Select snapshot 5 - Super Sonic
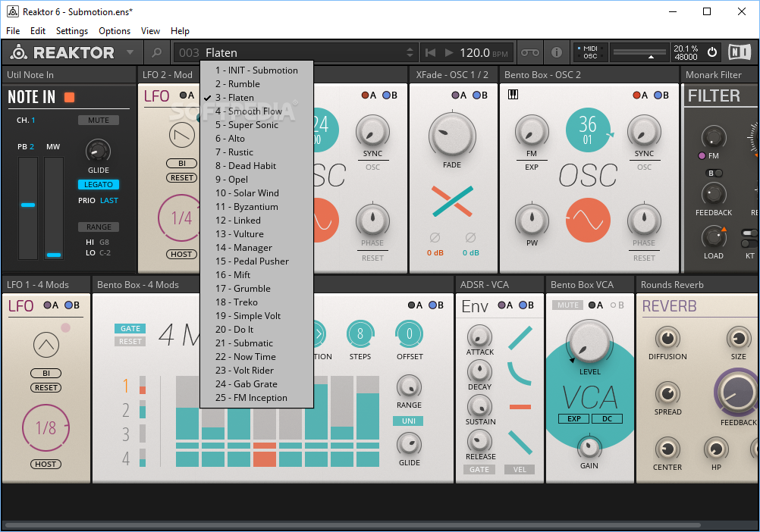The width and height of the screenshot is (760, 532). [x=257, y=125]
